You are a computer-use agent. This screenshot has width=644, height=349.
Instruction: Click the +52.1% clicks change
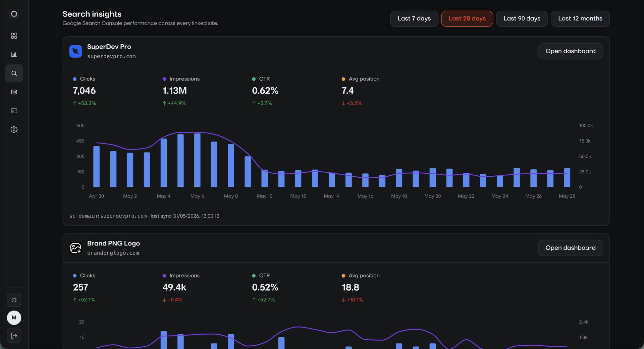point(84,300)
